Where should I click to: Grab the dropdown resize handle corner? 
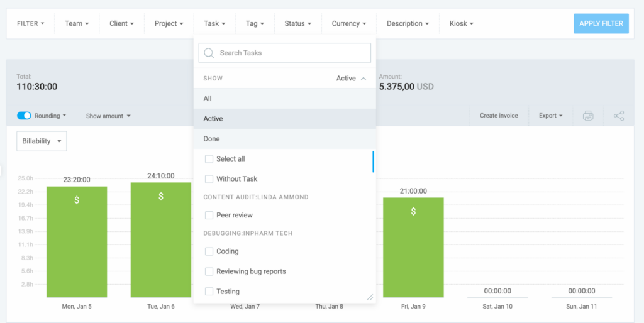[370, 297]
